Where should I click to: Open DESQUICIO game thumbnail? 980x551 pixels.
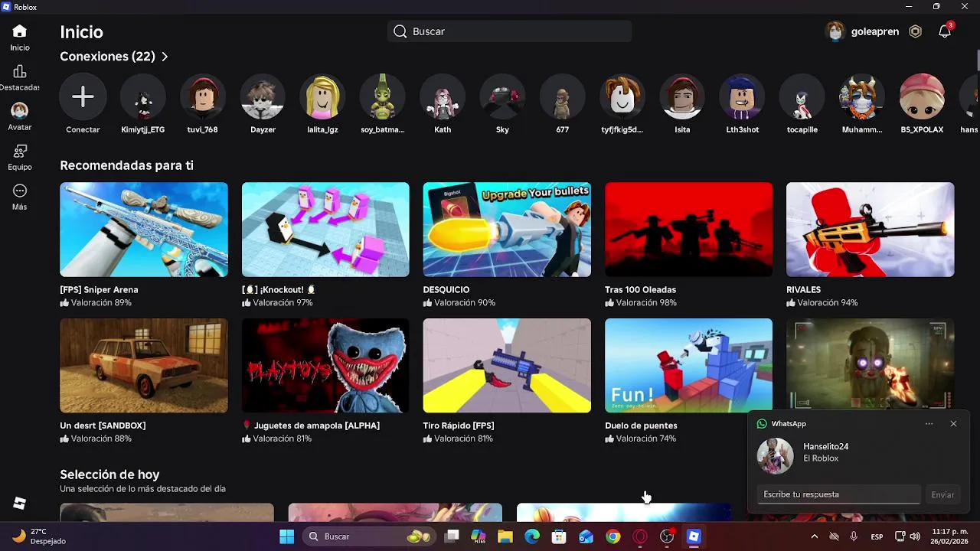tap(507, 230)
